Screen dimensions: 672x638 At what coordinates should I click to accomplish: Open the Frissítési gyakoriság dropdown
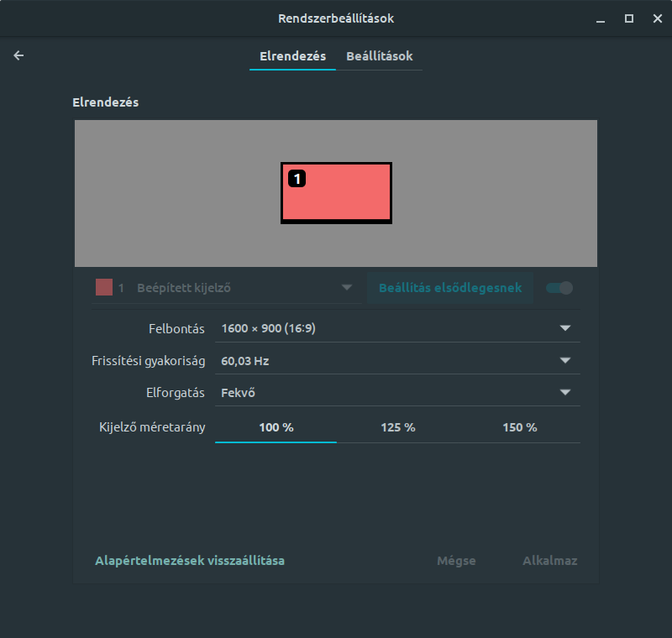[x=397, y=361]
